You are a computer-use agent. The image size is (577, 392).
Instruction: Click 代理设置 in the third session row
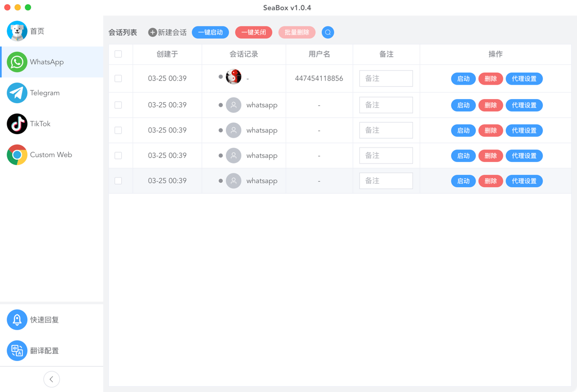point(524,130)
